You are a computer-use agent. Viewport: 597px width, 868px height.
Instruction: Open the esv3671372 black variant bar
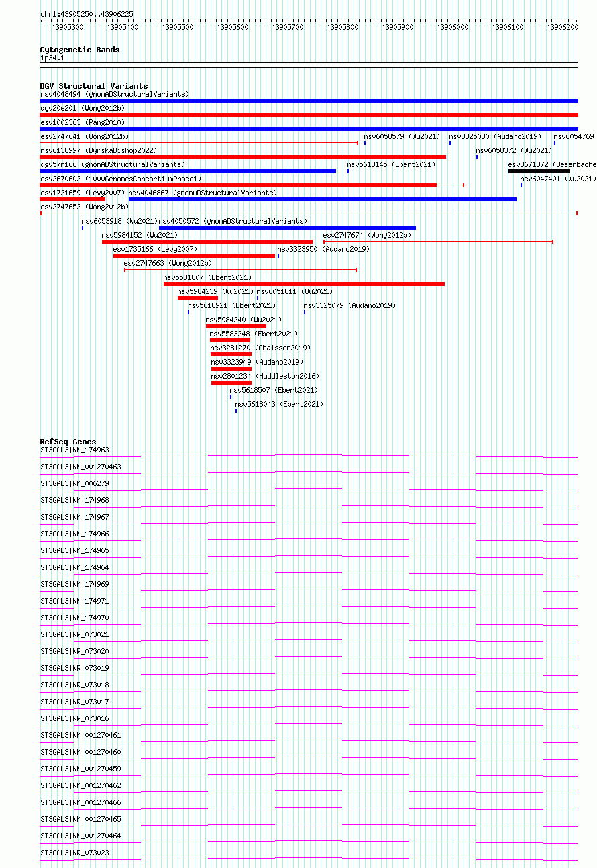[539, 171]
